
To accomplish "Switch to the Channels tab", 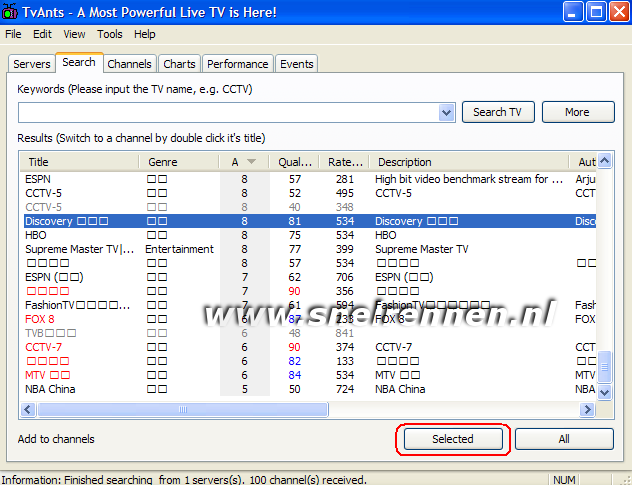I will [130, 64].
